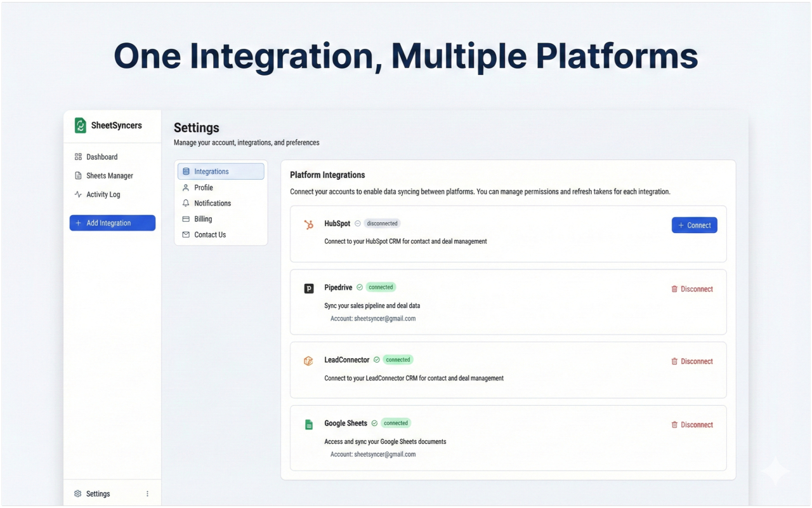Screen dimensions: 812x508
Task: Select the Billing settings tab
Action: pyautogui.click(x=203, y=219)
